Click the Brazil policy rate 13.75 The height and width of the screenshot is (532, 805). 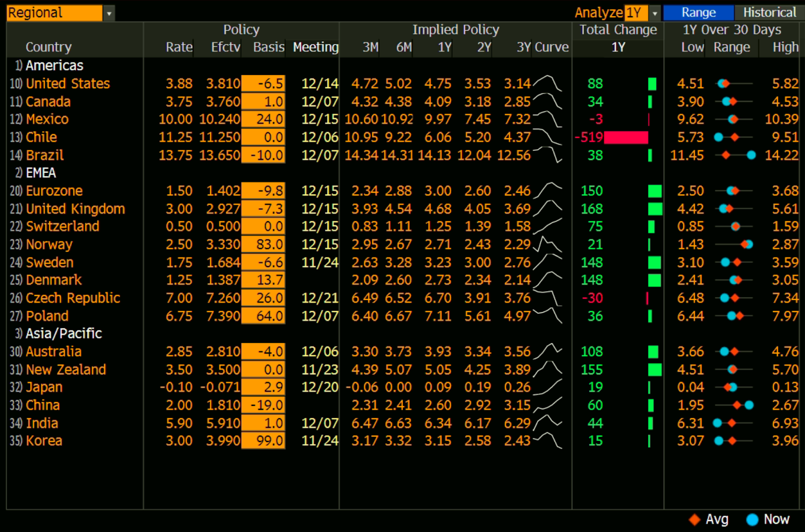point(176,155)
